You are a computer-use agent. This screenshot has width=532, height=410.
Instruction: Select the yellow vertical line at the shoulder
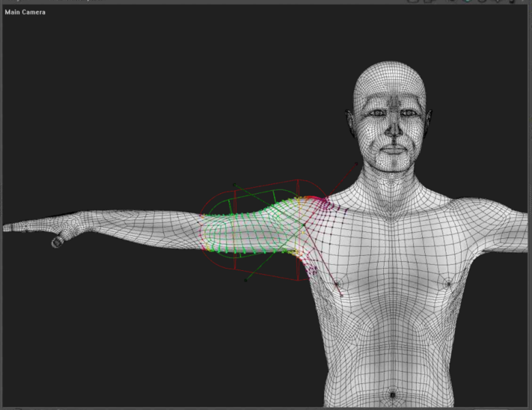tap(299, 225)
